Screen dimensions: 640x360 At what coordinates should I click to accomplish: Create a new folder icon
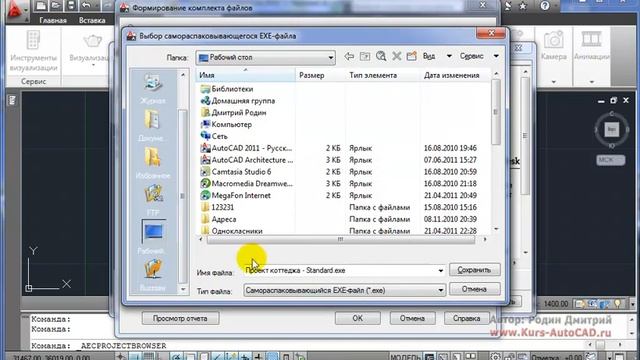tap(411, 56)
